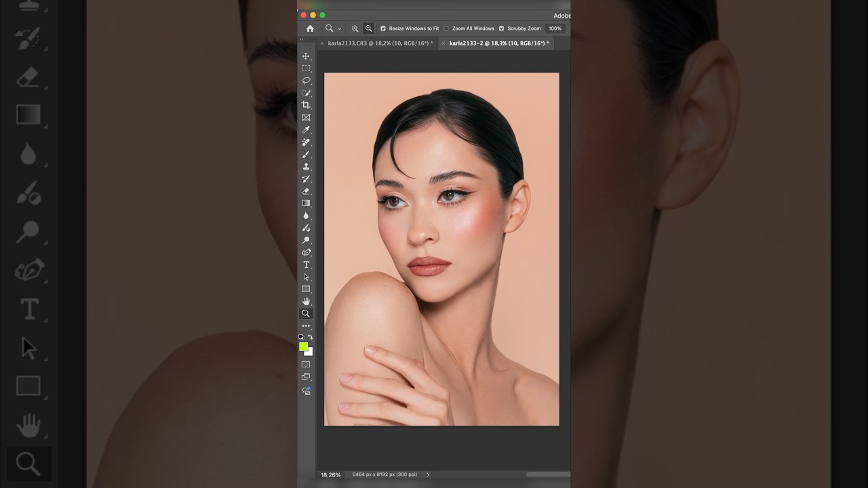The width and height of the screenshot is (868, 488).
Task: Go to the Home screen
Action: [310, 28]
